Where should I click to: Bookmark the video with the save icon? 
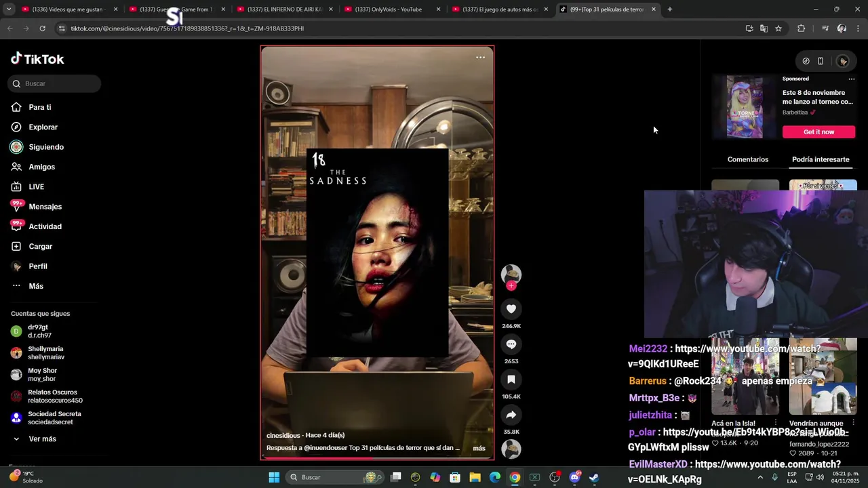coord(511,380)
